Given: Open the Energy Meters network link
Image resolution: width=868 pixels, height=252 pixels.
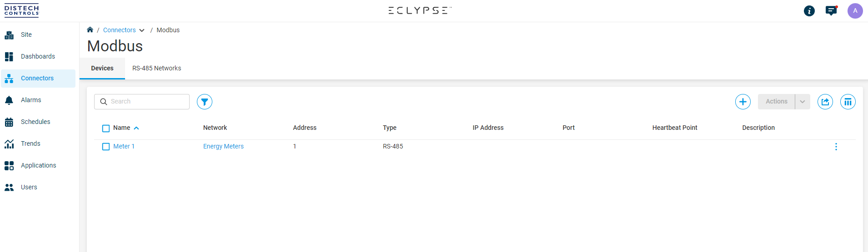Looking at the screenshot, I should click(x=223, y=146).
